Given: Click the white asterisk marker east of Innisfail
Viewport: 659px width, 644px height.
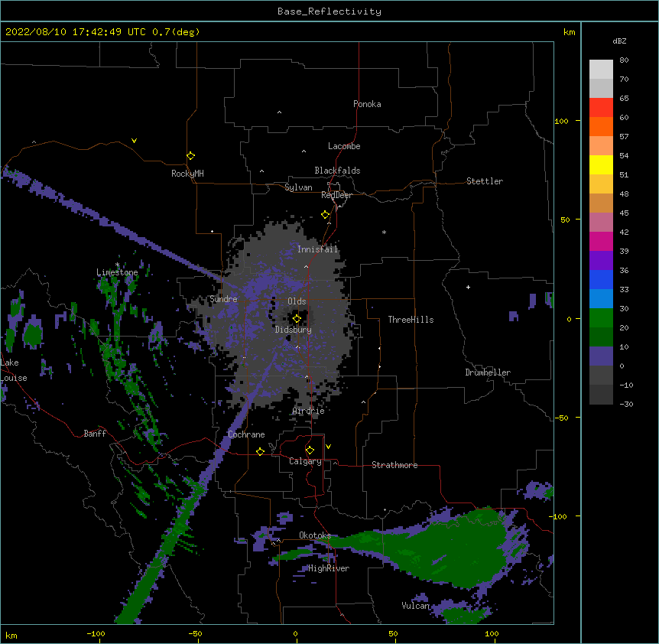Looking at the screenshot, I should click(x=384, y=232).
